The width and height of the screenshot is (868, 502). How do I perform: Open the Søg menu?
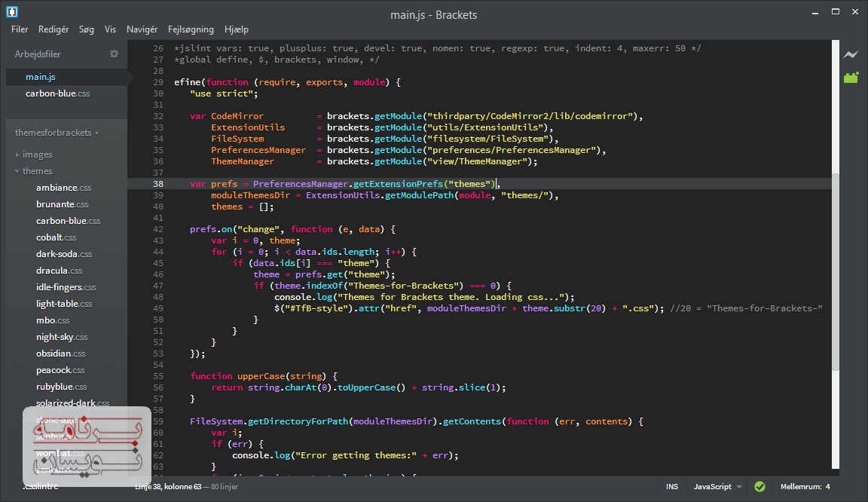click(x=87, y=29)
